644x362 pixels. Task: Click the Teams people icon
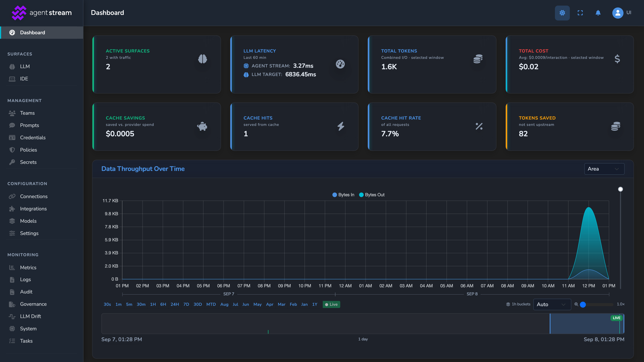click(x=12, y=113)
